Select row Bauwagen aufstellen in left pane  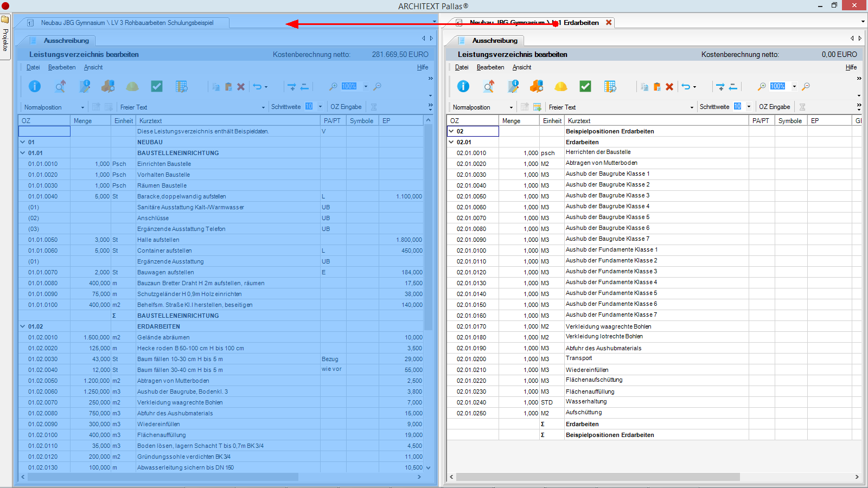point(221,272)
